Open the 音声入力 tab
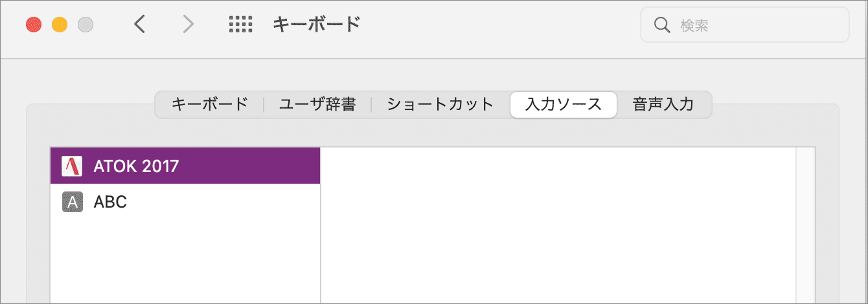The height and width of the screenshot is (304, 868). point(663,104)
